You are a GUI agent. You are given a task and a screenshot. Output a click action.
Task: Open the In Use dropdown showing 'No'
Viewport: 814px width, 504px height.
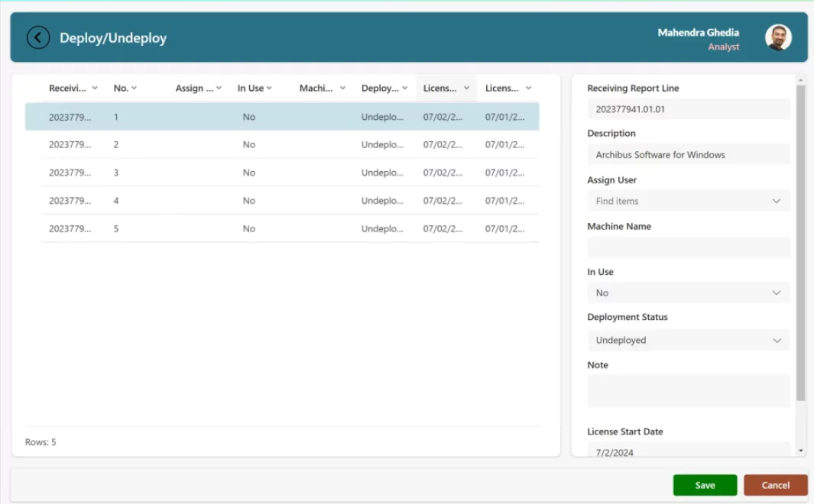(x=687, y=292)
